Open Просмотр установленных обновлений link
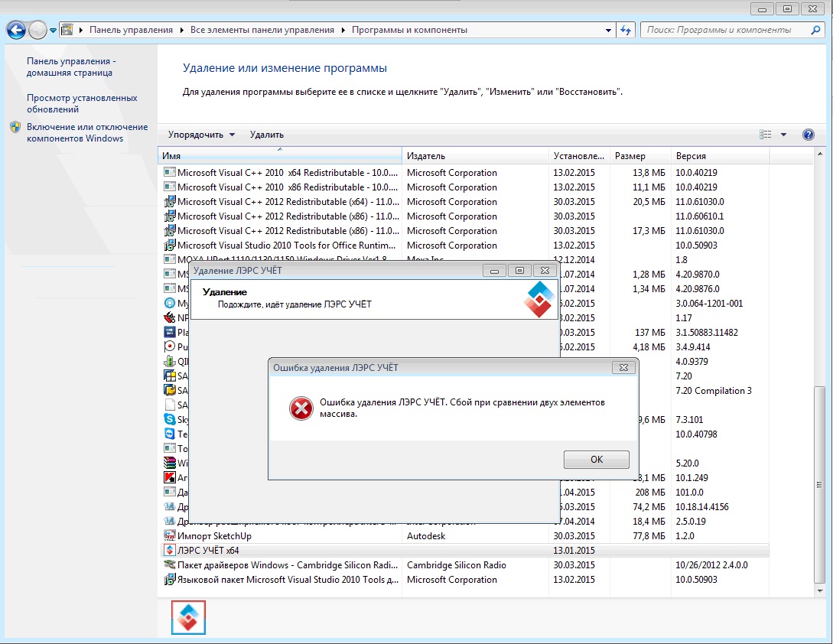The image size is (833, 644). click(82, 103)
